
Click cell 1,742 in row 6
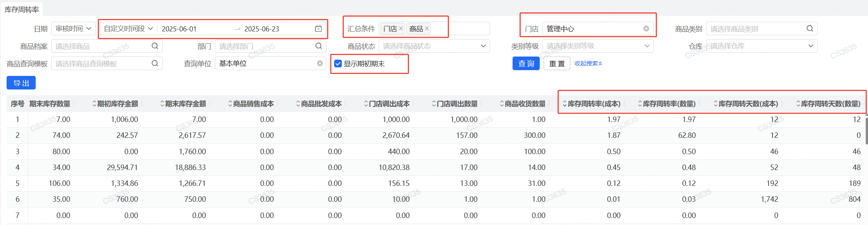(769, 199)
